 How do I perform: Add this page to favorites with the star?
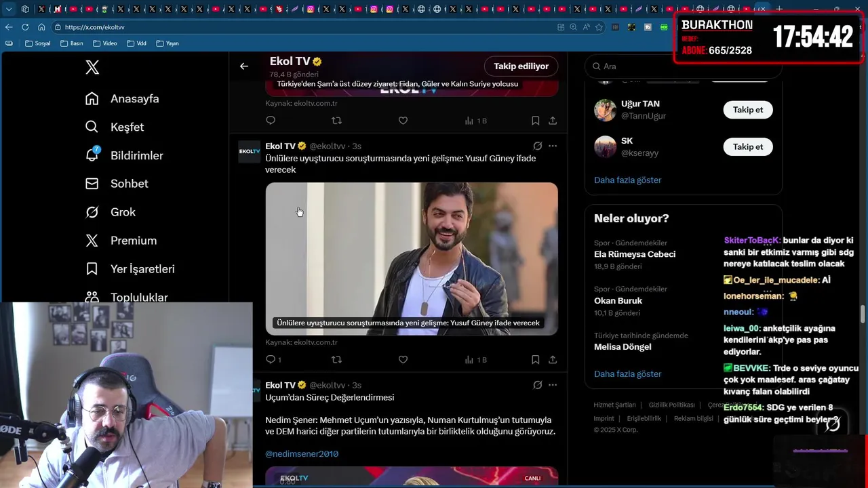point(599,27)
